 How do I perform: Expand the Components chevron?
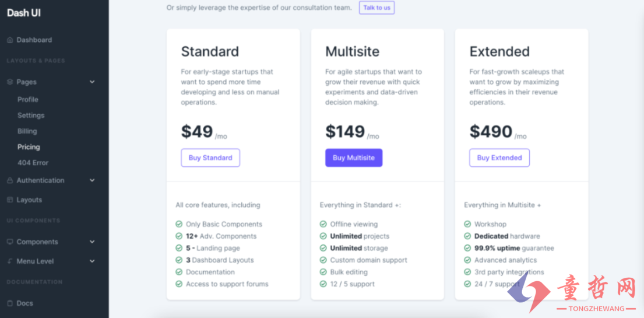[x=92, y=242]
